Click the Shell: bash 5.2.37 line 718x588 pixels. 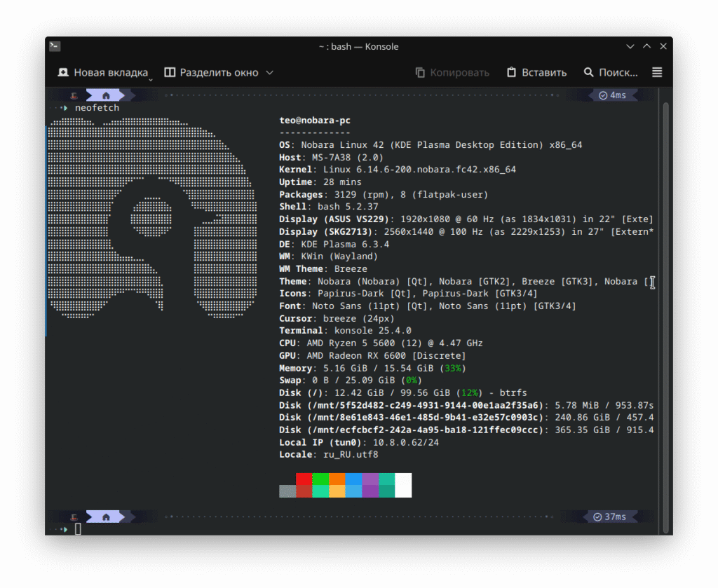328,207
